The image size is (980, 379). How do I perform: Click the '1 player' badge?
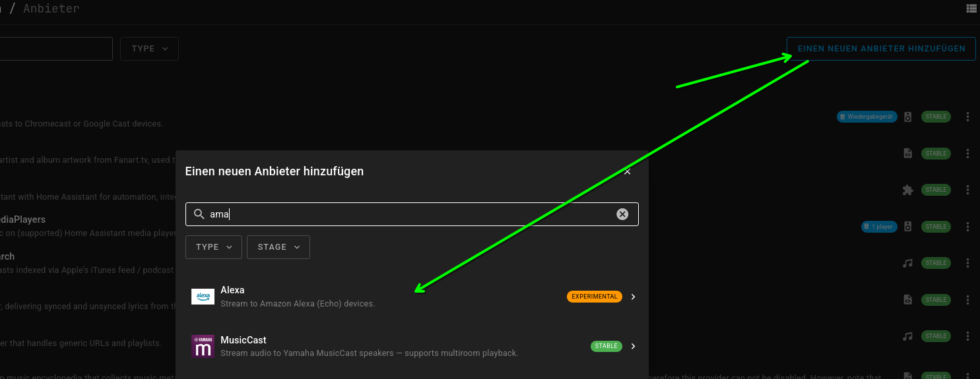[878, 227]
